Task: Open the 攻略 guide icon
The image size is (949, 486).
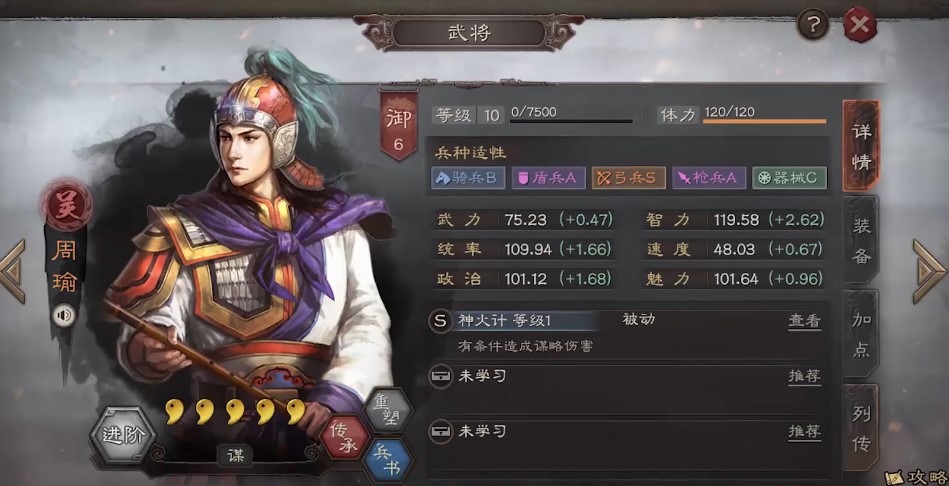Action: [x=916, y=475]
